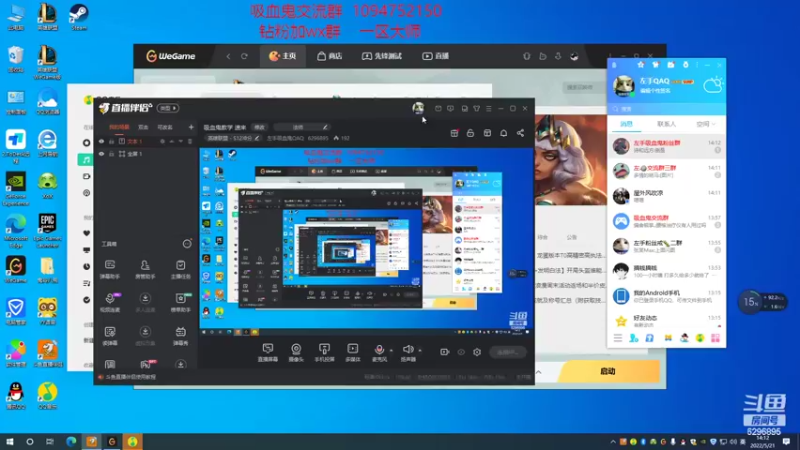The width and height of the screenshot is (800, 450).
Task: Expand the microphone device dropdown arrow
Action: (x=391, y=351)
